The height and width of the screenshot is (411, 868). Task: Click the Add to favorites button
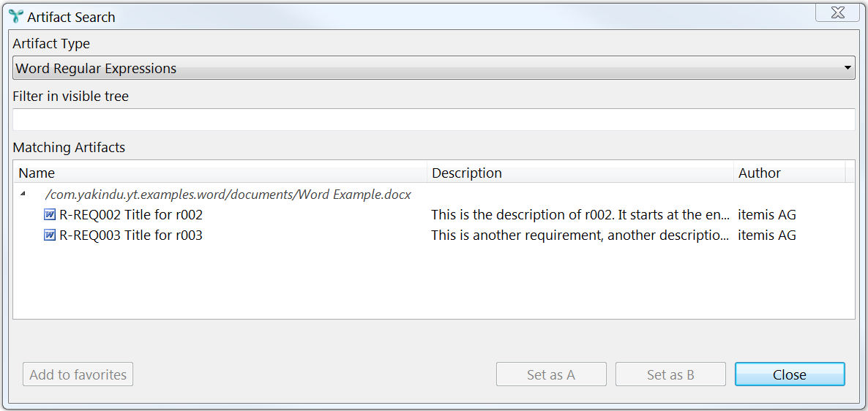click(78, 374)
